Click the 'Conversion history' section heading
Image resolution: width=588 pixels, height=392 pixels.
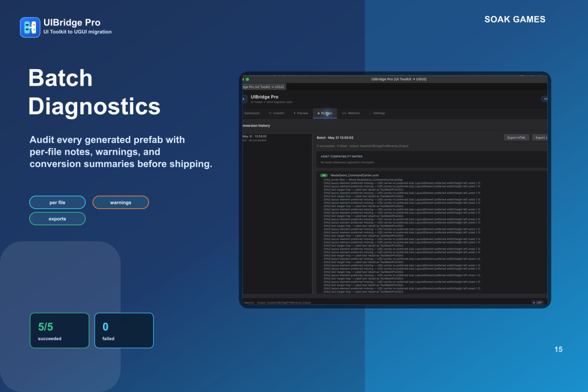click(256, 126)
